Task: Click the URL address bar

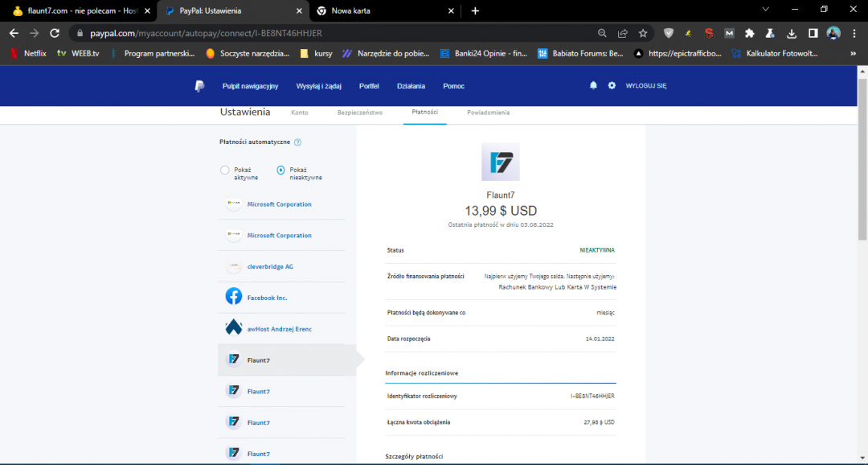Action: [321, 33]
